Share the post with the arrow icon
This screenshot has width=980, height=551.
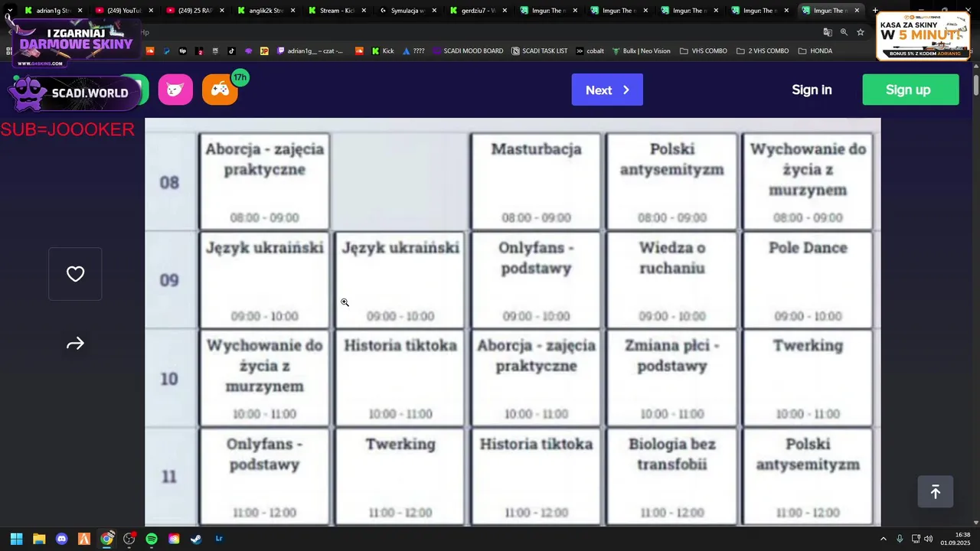(x=75, y=344)
